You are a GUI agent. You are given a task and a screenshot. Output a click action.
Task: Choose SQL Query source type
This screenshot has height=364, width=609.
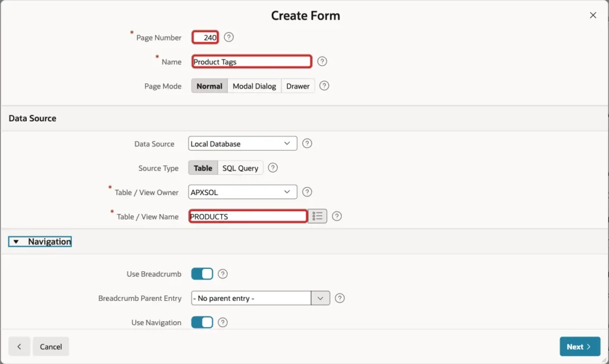click(x=240, y=168)
